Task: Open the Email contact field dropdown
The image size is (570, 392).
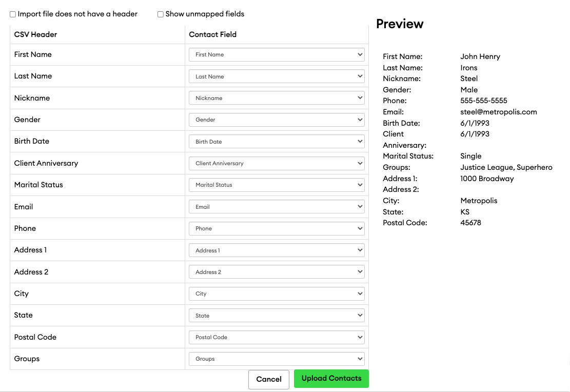Action: click(x=277, y=206)
